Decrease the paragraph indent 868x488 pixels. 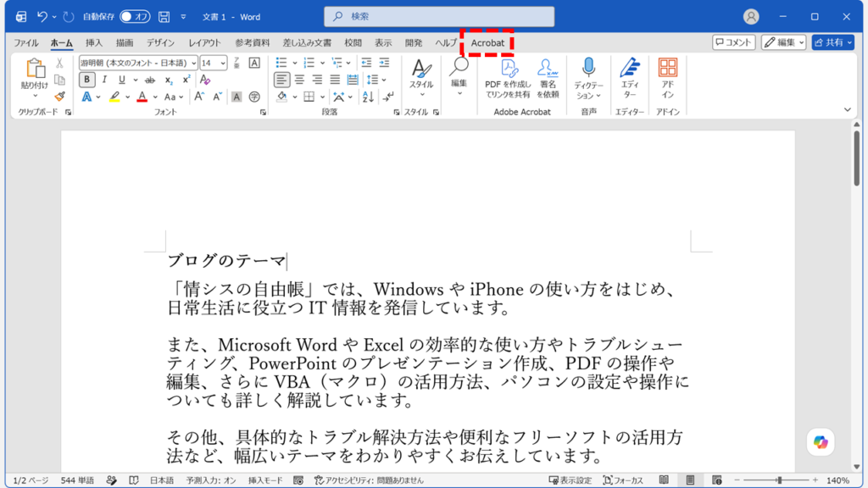366,63
